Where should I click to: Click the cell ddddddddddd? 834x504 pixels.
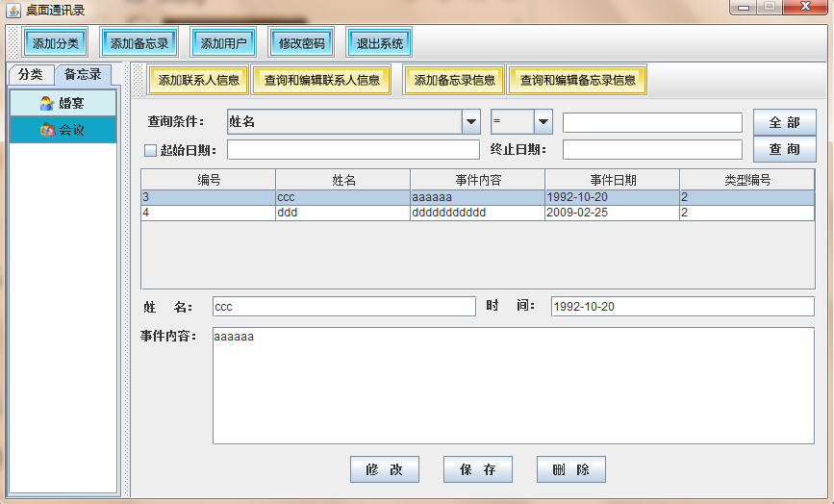point(478,213)
